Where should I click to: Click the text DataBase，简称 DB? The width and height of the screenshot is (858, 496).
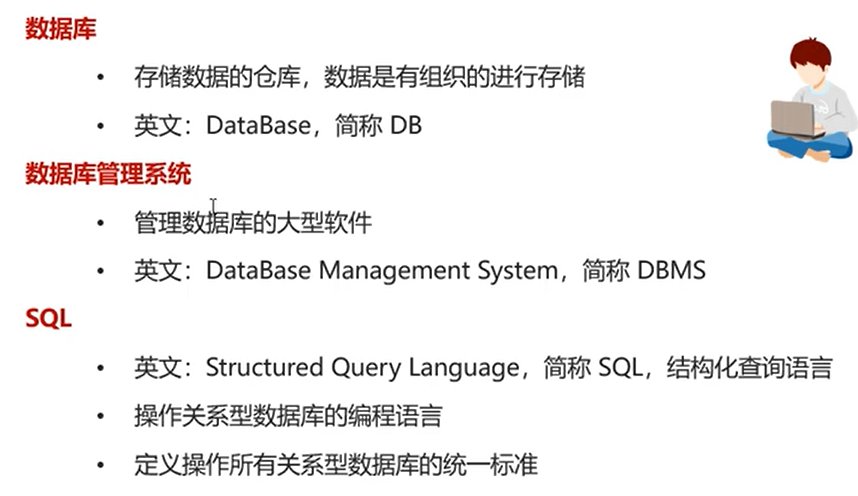tap(314, 126)
